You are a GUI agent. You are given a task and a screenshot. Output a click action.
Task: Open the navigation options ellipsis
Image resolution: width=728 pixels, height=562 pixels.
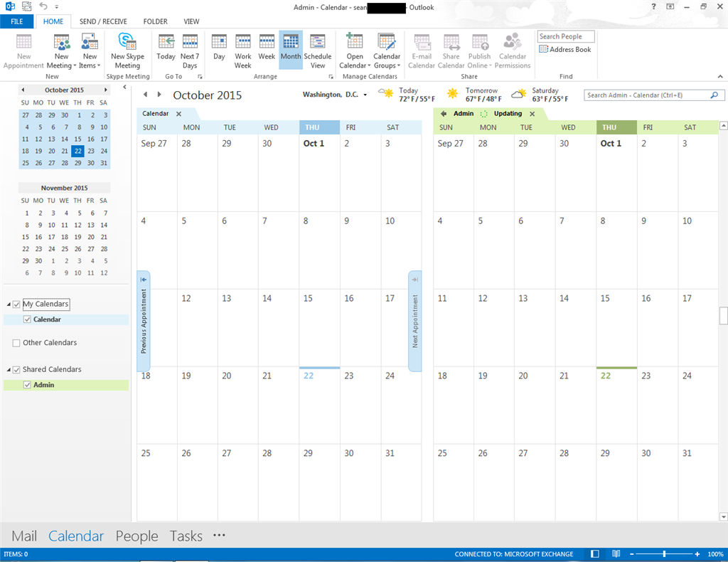tap(219, 535)
